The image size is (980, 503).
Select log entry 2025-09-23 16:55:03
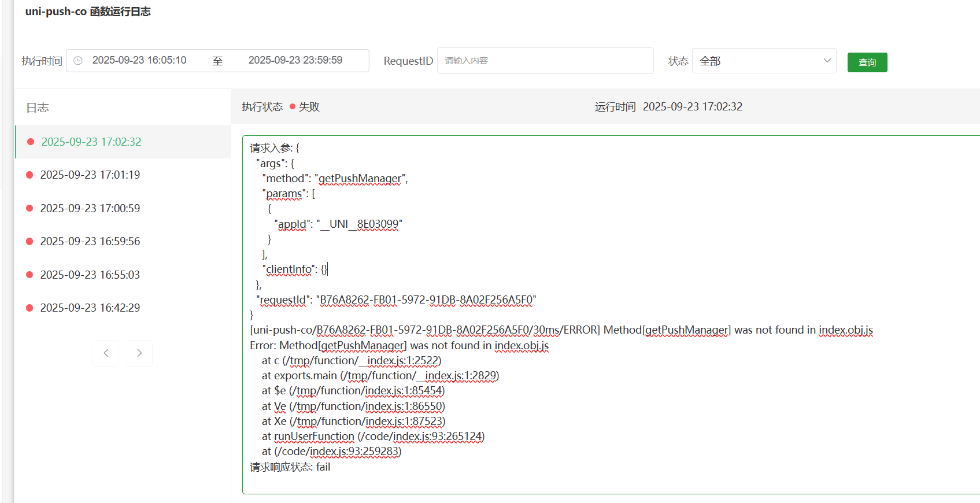(x=123, y=275)
